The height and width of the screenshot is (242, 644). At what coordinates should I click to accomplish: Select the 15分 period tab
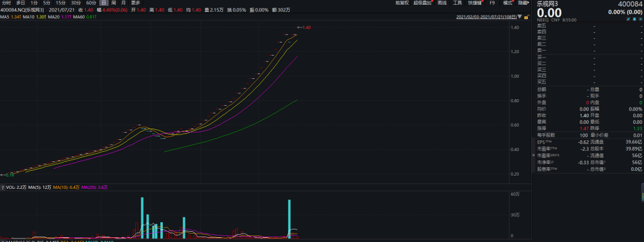click(61, 3)
